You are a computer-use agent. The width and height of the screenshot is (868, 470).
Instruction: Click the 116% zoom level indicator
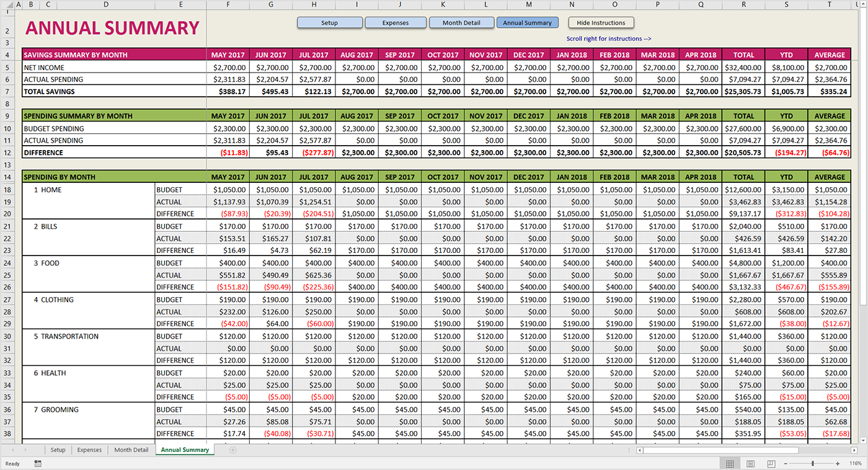855,464
